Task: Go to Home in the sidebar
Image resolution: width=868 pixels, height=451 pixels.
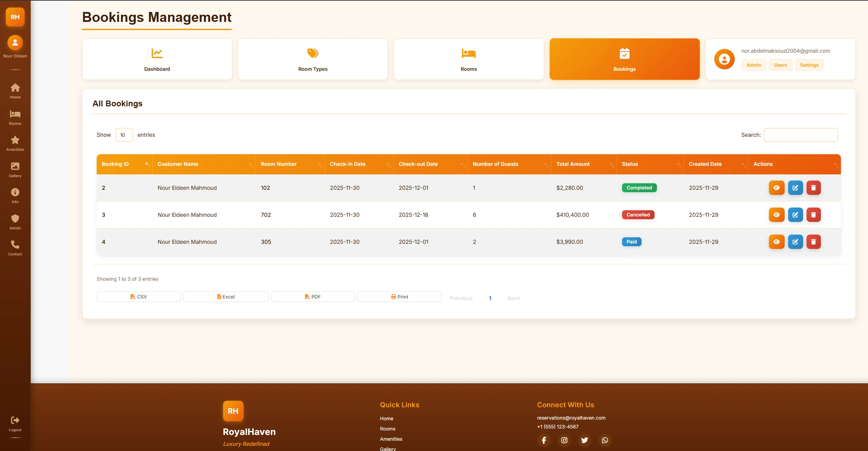Action: tap(15, 91)
